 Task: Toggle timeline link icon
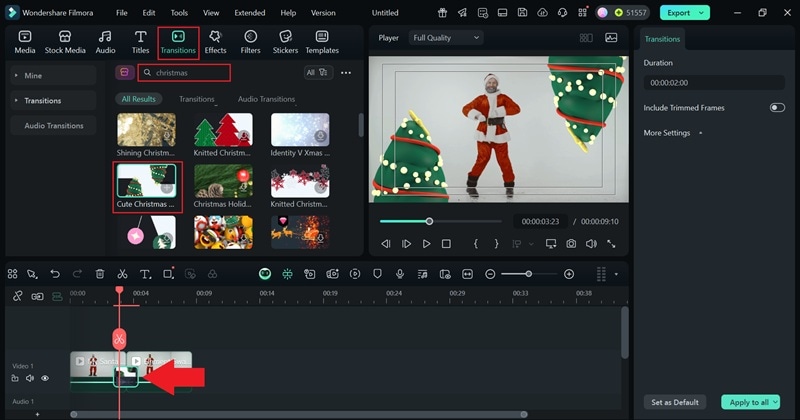pyautogui.click(x=17, y=296)
